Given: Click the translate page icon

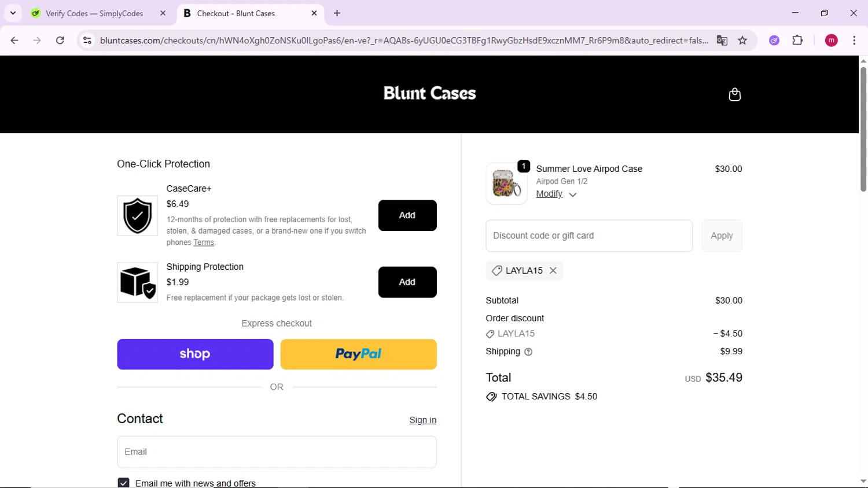Looking at the screenshot, I should (x=722, y=41).
